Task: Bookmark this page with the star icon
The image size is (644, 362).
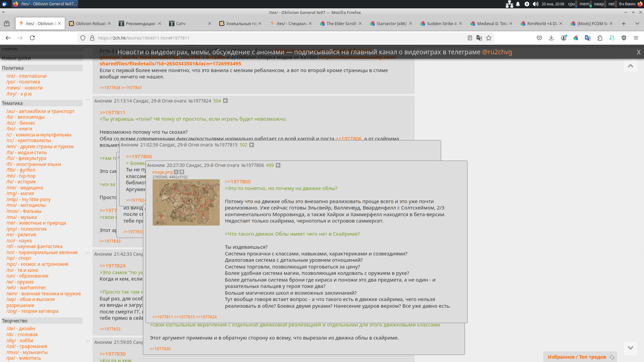Action: [x=489, y=38]
